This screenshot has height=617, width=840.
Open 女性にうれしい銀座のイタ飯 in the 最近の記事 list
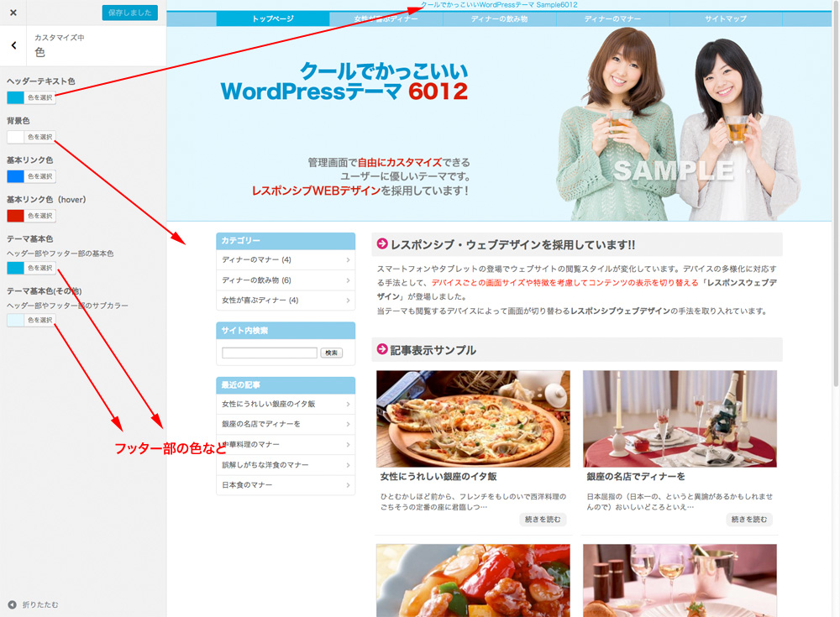(x=269, y=404)
